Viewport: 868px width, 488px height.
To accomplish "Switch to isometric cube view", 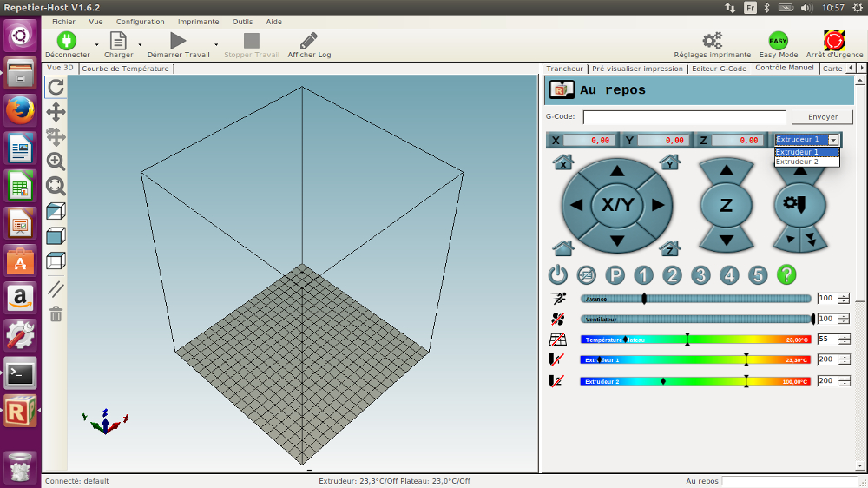I will (56, 211).
